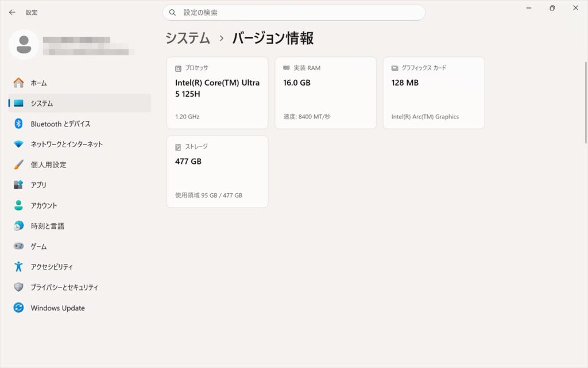Image resolution: width=588 pixels, height=368 pixels.
Task: Click the 128 MB graphics value
Action: (x=405, y=83)
